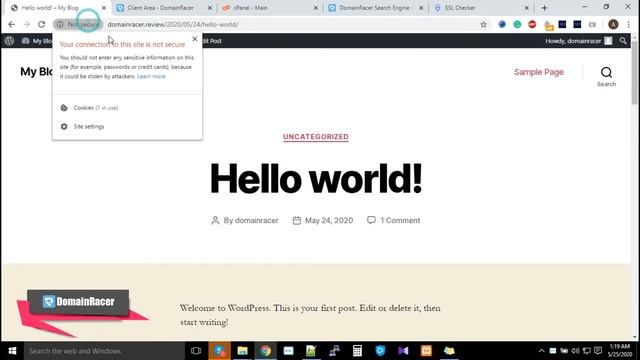This screenshot has width=640, height=360.
Task: Open the site Search toggle icon
Action: [x=607, y=76]
